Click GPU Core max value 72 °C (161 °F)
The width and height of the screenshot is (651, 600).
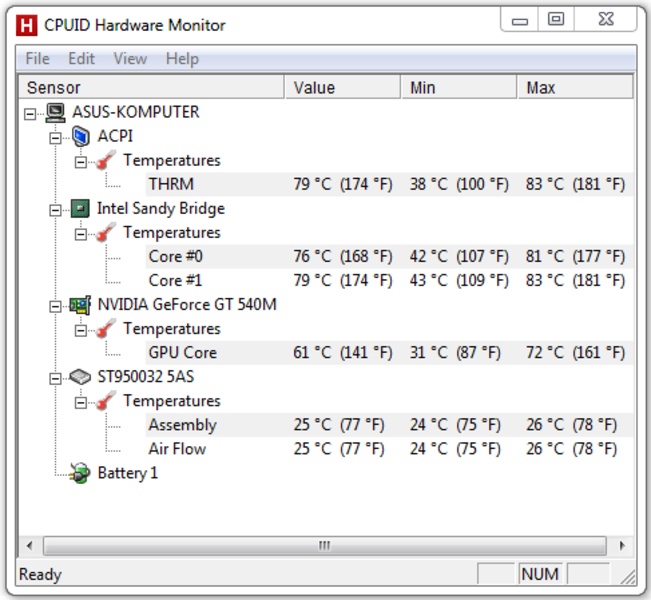[x=575, y=353]
